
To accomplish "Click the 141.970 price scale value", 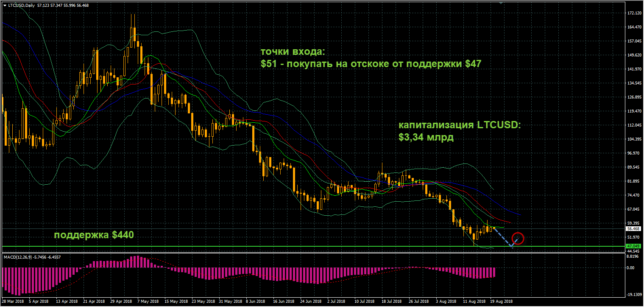I will (633, 69).
